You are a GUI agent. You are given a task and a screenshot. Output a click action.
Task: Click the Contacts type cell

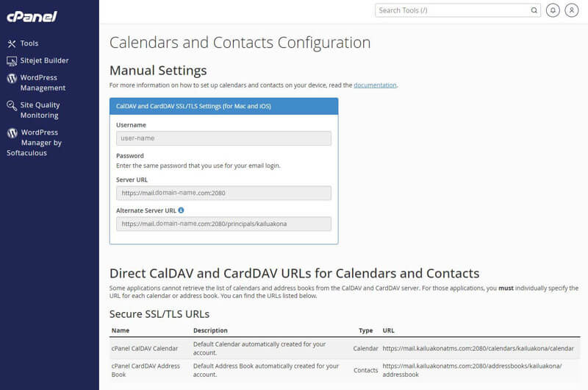365,370
